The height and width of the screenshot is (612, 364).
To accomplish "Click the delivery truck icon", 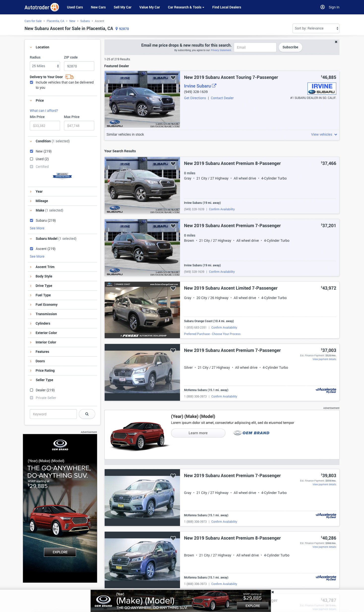I will coord(69,77).
